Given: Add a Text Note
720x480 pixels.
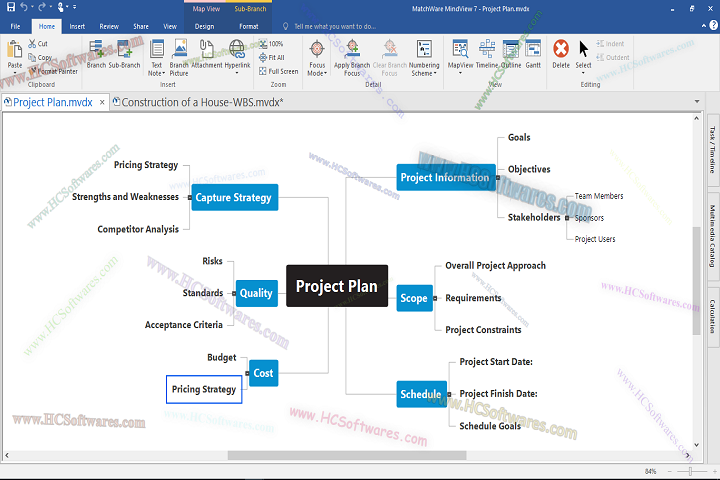Looking at the screenshot, I should [x=157, y=57].
